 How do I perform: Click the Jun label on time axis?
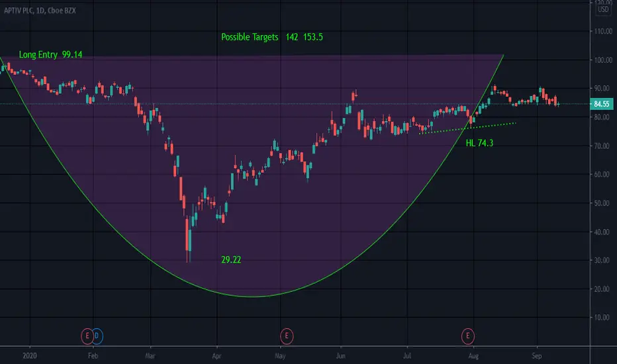pos(341,356)
